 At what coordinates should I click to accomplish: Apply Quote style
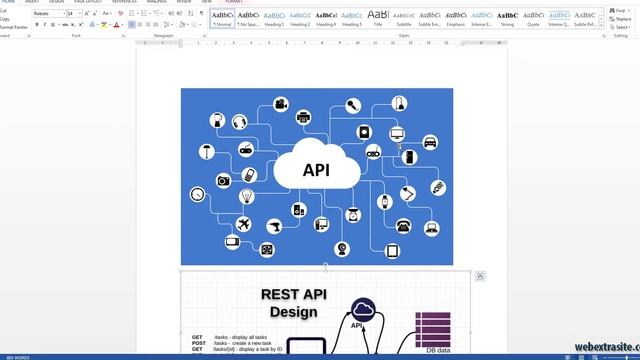click(533, 19)
